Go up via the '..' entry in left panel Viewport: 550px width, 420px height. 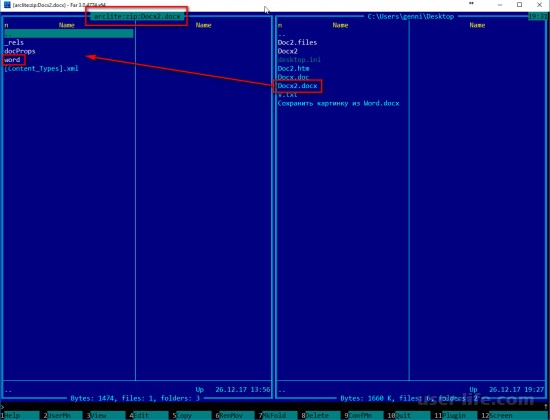point(69,34)
